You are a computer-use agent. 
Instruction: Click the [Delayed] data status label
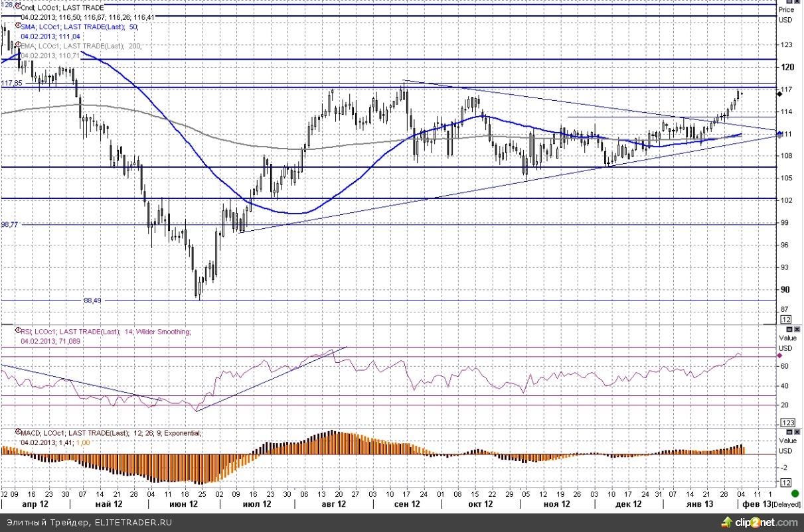[787, 504]
